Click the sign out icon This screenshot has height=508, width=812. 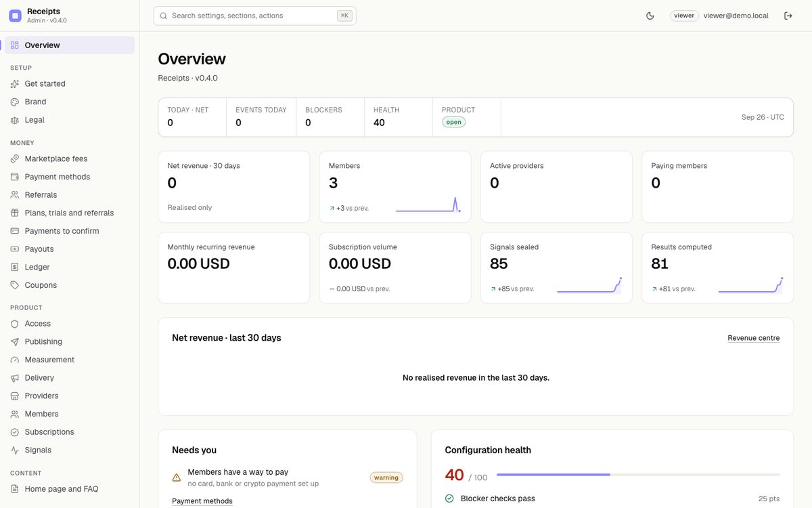[x=788, y=16]
